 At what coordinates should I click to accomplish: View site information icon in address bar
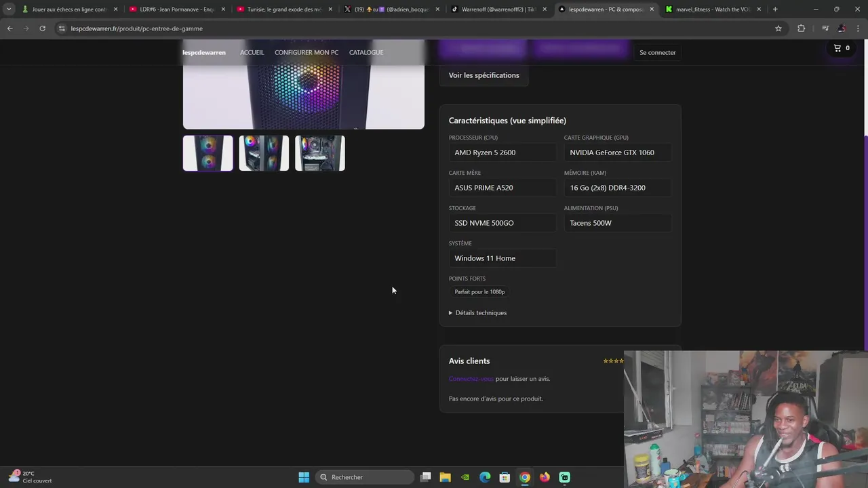[x=62, y=28]
